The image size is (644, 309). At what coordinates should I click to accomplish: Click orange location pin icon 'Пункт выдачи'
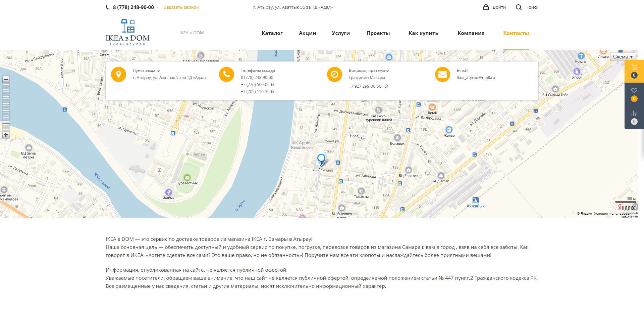click(118, 74)
